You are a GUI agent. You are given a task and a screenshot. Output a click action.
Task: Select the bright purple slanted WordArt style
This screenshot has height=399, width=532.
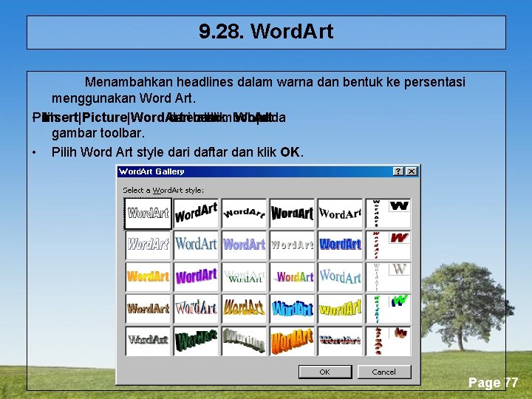click(x=196, y=277)
